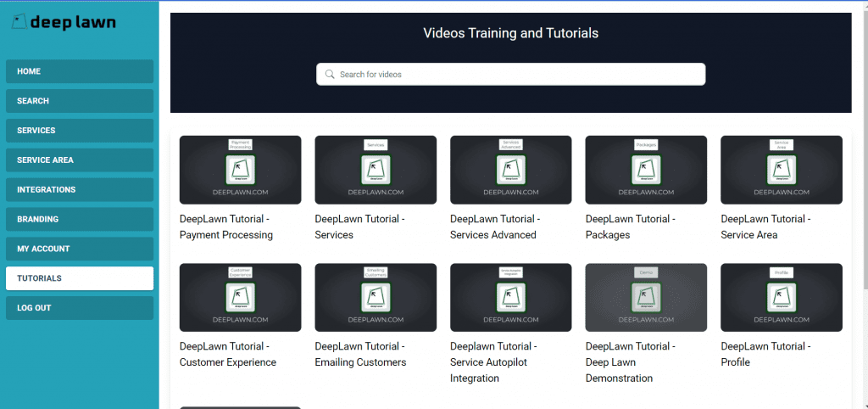
Task: Open the Payment Processing video thumbnail
Action: point(240,171)
